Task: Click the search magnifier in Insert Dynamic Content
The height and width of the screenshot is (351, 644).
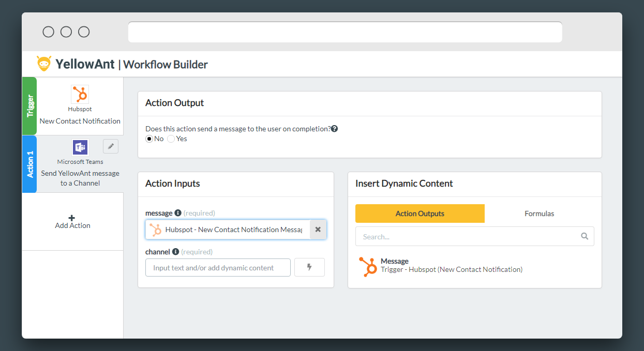Action: [585, 236]
